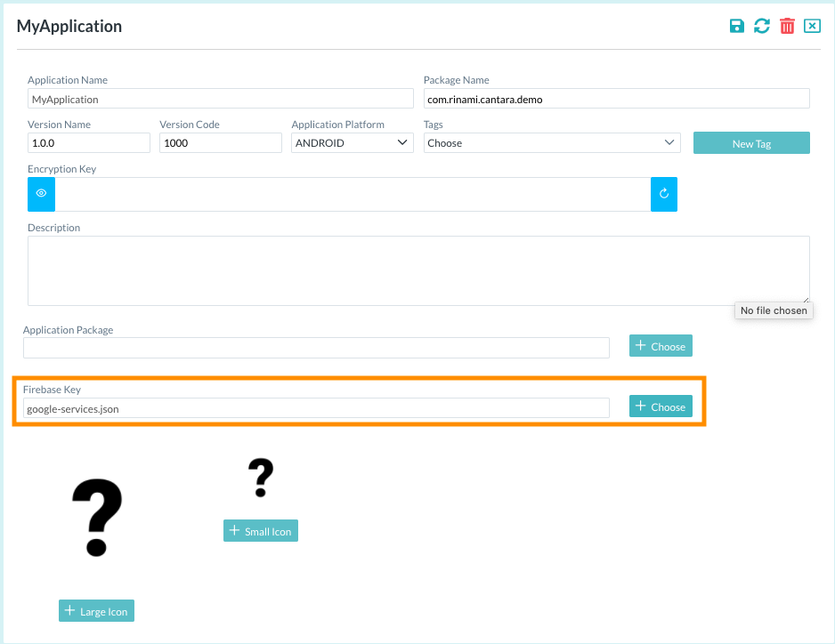Screen dimensions: 835x644
Task: Click the save floppy disk icon
Action: [736, 26]
